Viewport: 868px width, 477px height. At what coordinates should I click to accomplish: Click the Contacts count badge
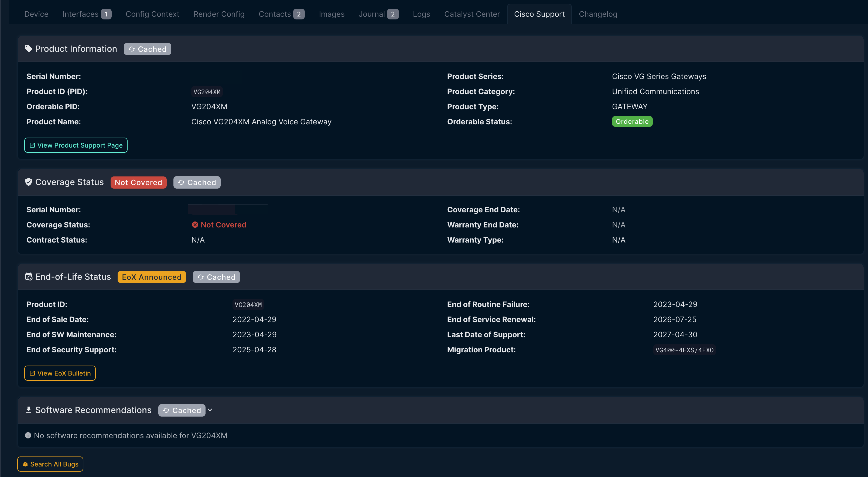click(299, 14)
